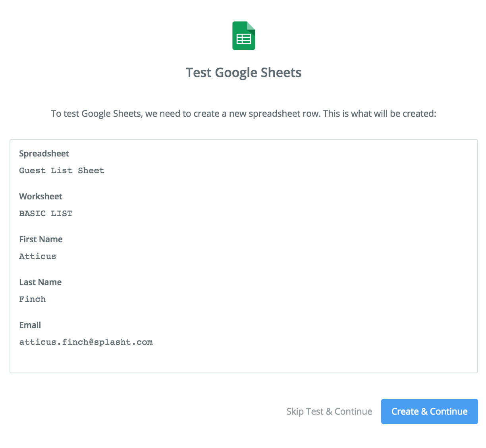Select the Atticus value
This screenshot has height=448, width=486.
[x=37, y=256]
